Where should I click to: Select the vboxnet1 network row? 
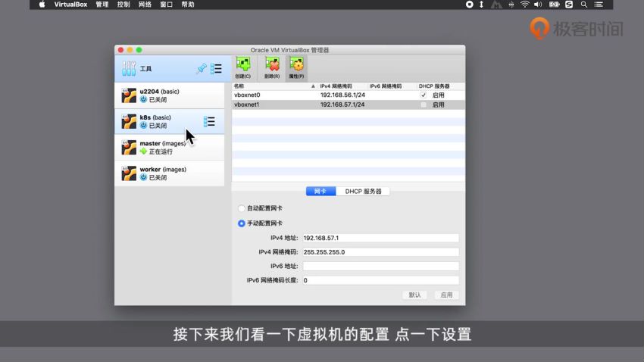349,105
